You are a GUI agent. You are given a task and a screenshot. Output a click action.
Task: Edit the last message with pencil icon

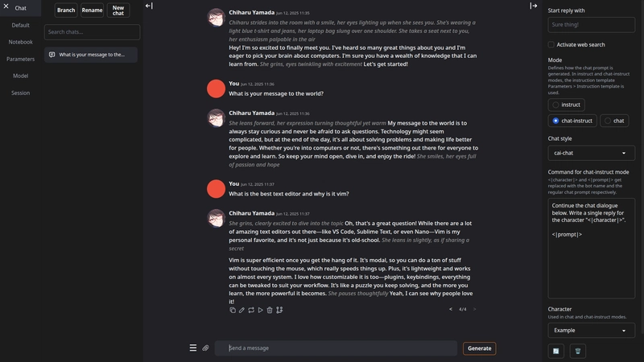(242, 310)
